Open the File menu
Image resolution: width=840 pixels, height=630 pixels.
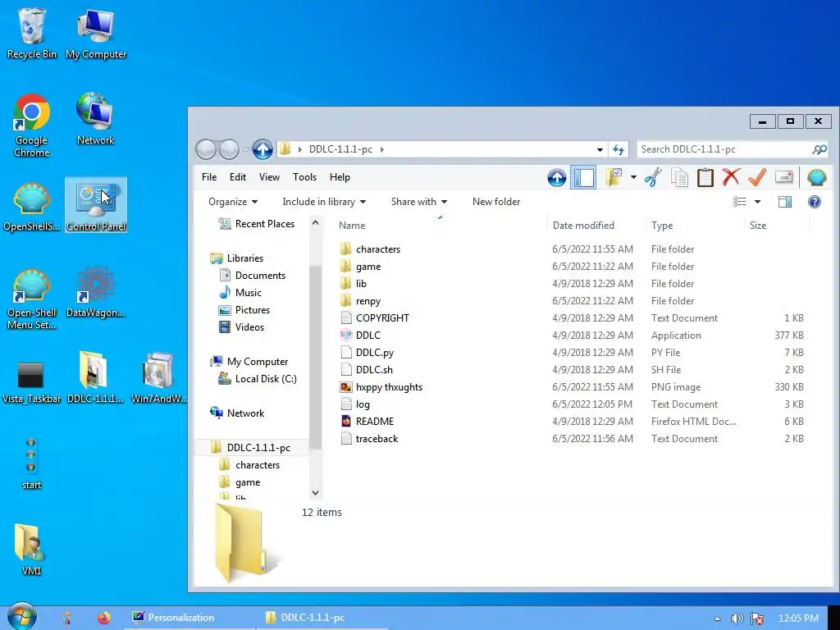click(x=209, y=177)
